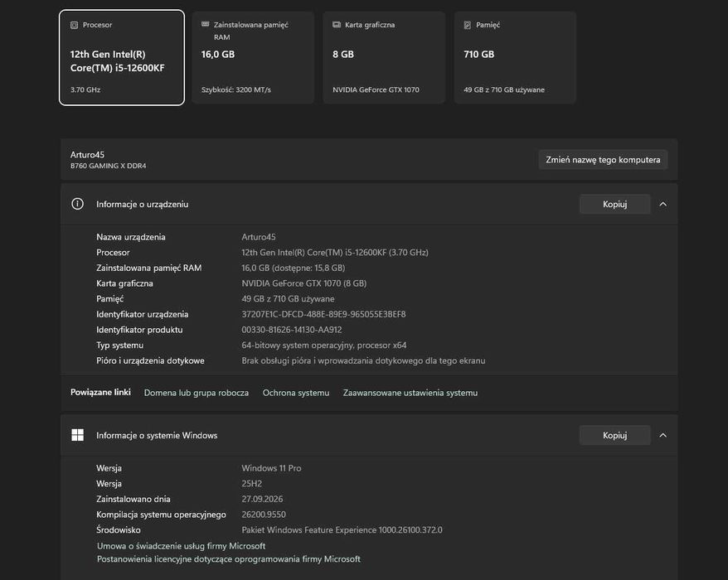728x580 pixels.
Task: Click the Pióro i urządzenia dotykowe label
Action: click(150, 360)
